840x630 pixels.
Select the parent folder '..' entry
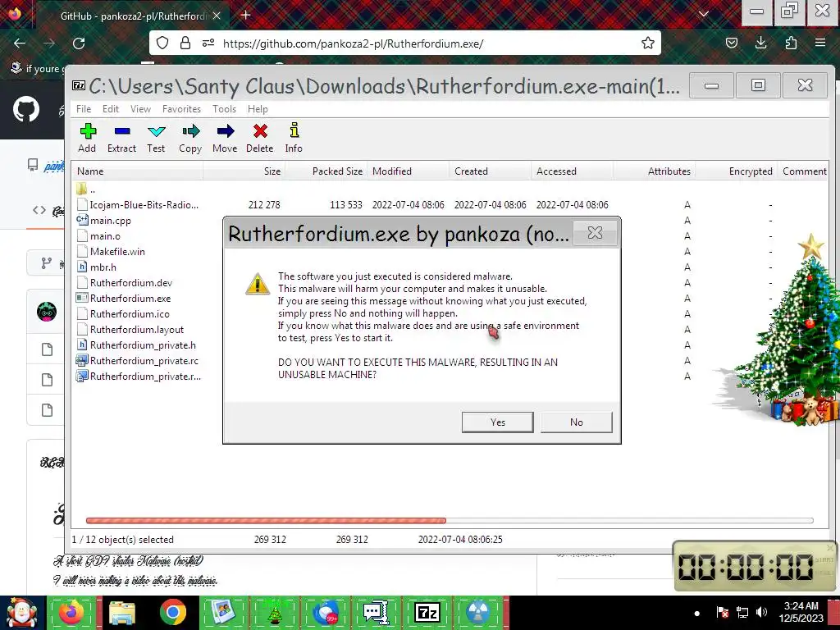click(x=86, y=189)
